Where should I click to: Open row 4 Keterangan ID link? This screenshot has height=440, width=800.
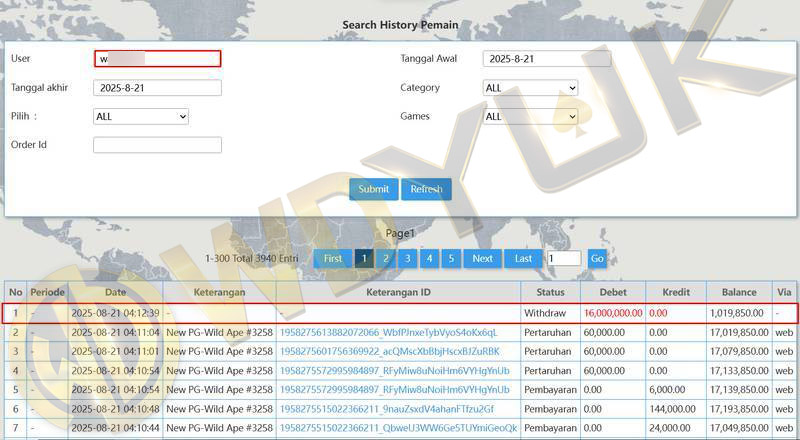(x=394, y=371)
